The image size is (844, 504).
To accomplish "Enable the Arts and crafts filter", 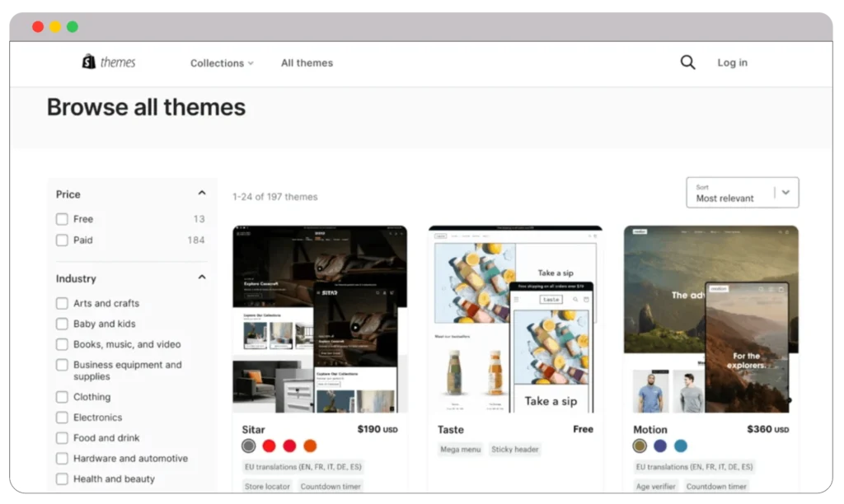I will tap(62, 303).
